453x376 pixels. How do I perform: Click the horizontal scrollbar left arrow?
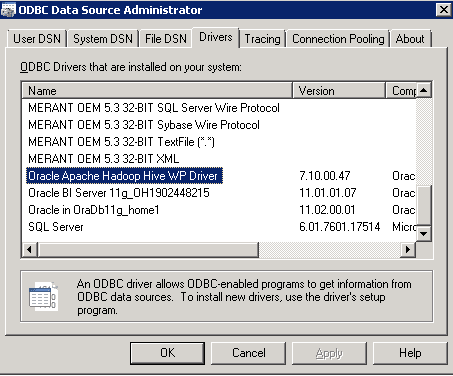[29, 249]
